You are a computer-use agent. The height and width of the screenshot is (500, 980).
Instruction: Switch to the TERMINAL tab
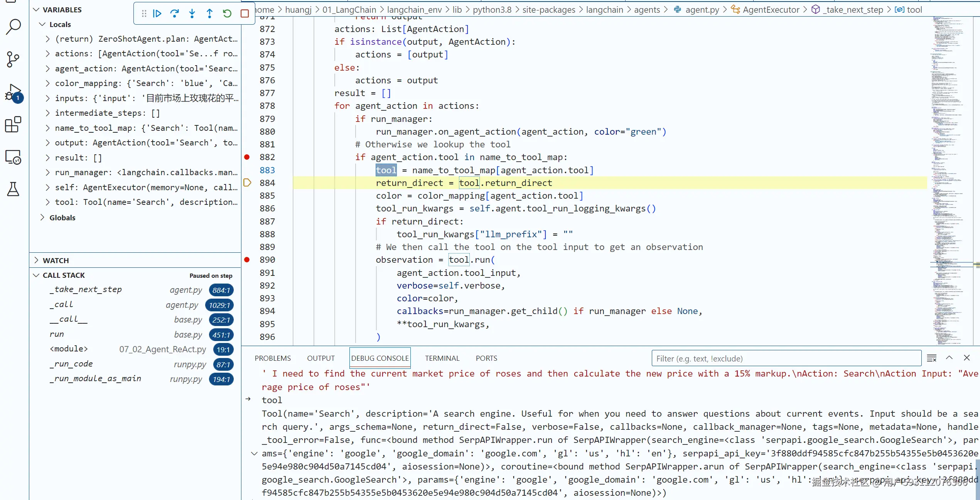tap(442, 358)
